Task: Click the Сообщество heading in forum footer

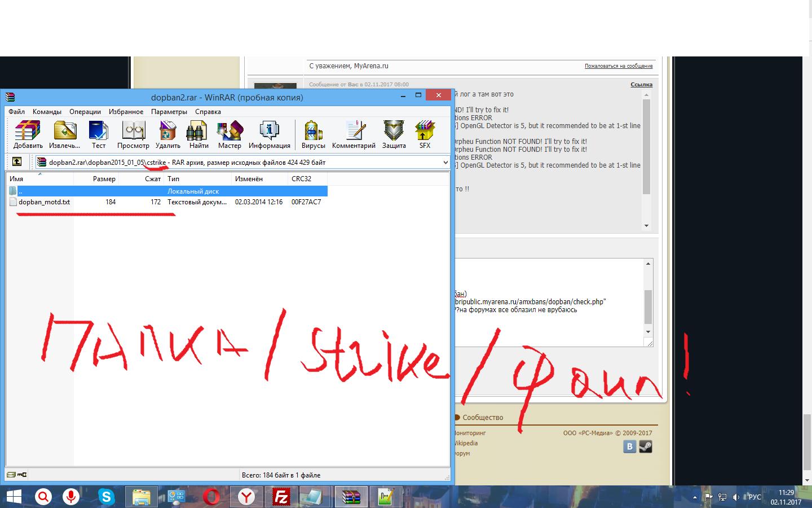Action: 483,418
